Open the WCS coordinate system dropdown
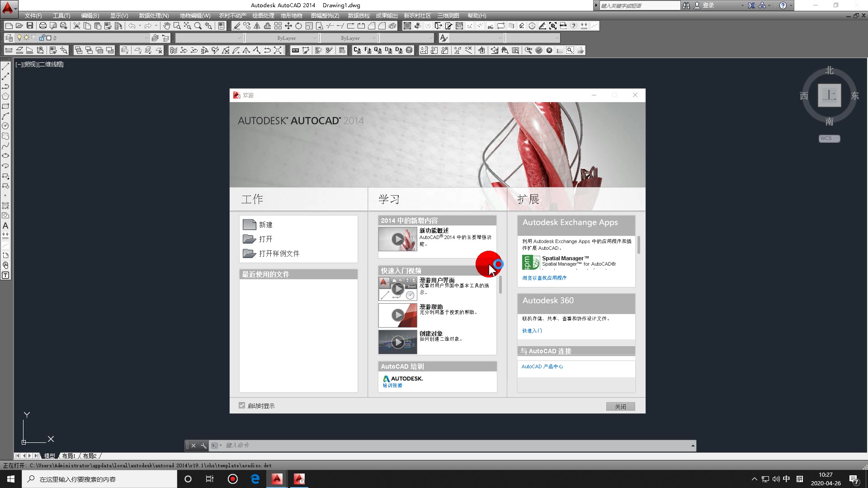 click(x=829, y=138)
